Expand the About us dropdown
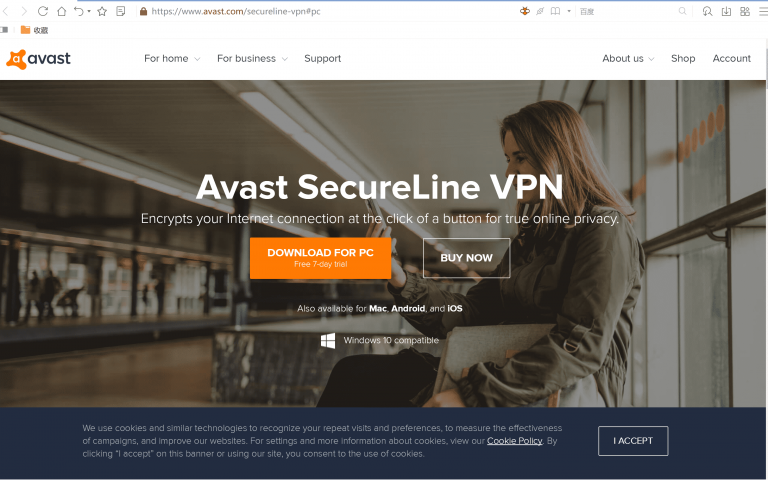Image resolution: width=768 pixels, height=480 pixels. tap(628, 58)
